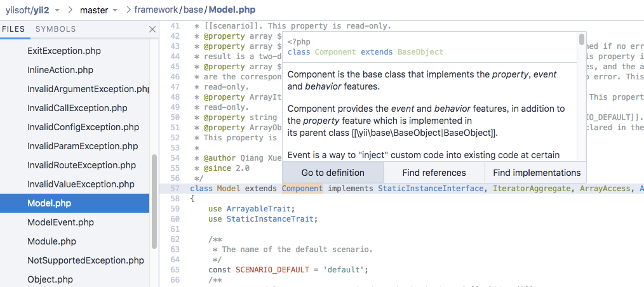644x287 pixels.
Task: Open NotSupportedException.php file
Action: point(86,260)
